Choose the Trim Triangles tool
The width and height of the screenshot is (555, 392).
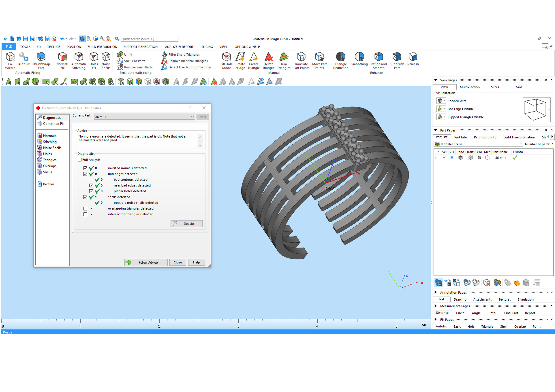point(284,61)
